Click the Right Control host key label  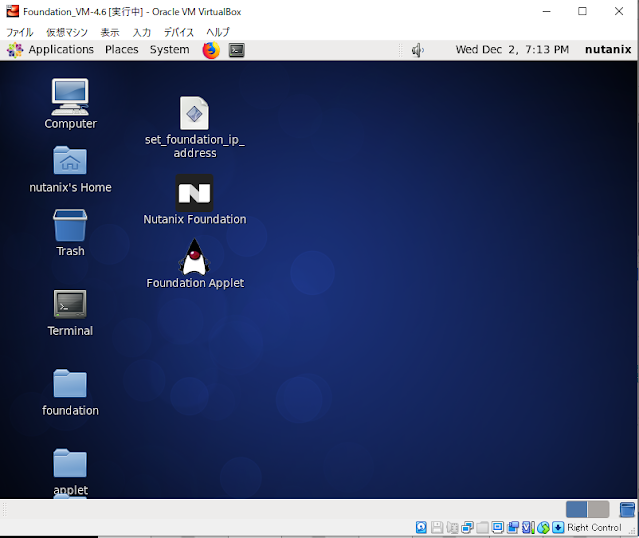(594, 527)
